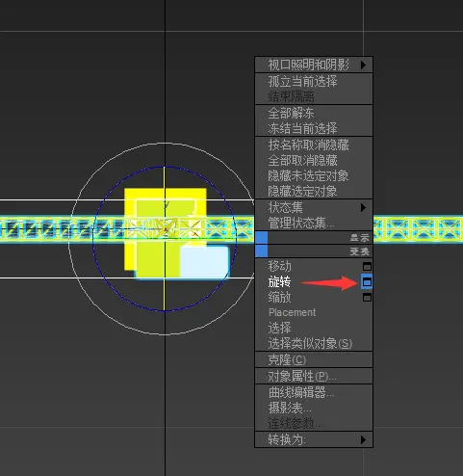Click the blue block beside the 显示 quad label
463x476 pixels.
(x=261, y=238)
